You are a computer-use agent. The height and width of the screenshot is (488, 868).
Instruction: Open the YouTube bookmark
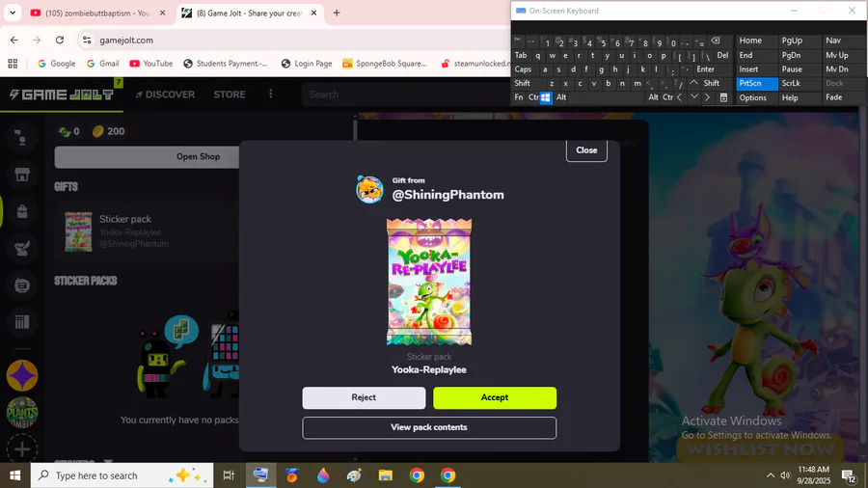[x=151, y=64]
